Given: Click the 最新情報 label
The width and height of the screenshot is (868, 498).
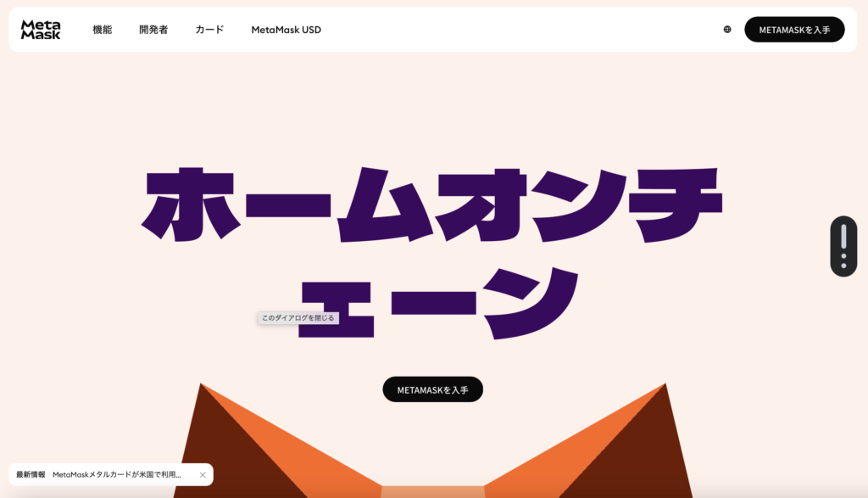Looking at the screenshot, I should (31, 475).
